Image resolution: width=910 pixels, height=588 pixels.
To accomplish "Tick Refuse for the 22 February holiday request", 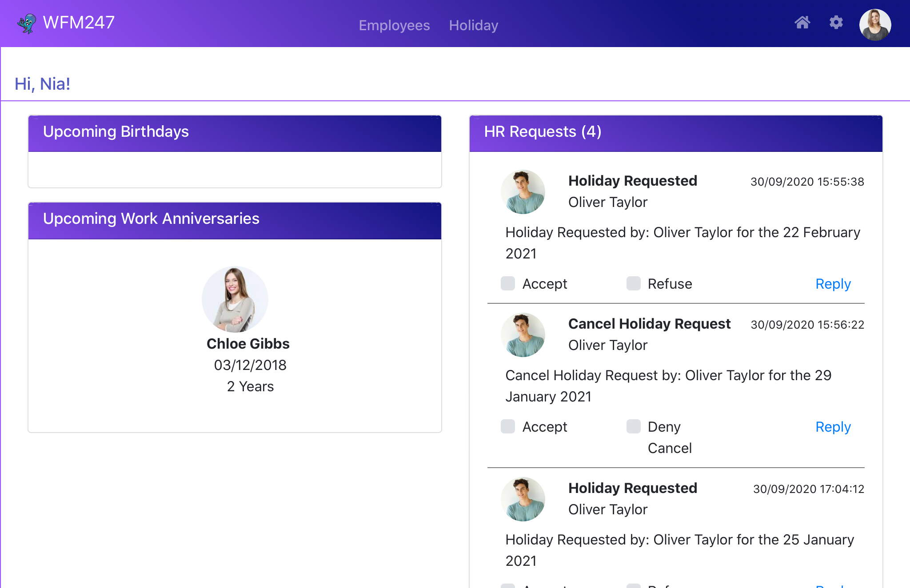I will (x=634, y=283).
